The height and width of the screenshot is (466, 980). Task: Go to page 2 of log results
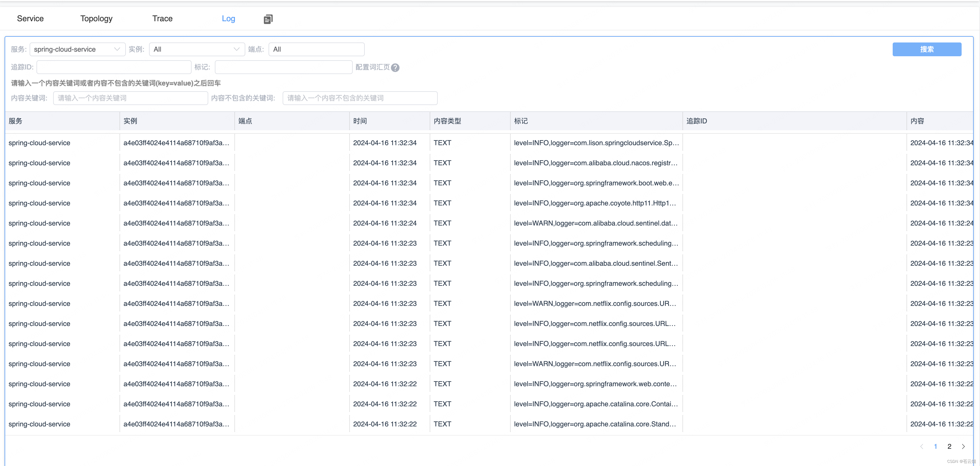[949, 446]
